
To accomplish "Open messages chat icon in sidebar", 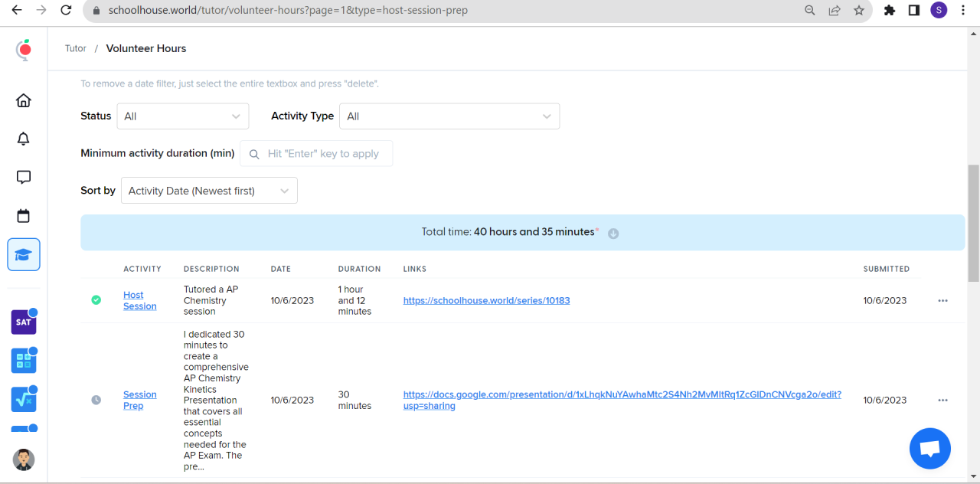I will click(24, 177).
